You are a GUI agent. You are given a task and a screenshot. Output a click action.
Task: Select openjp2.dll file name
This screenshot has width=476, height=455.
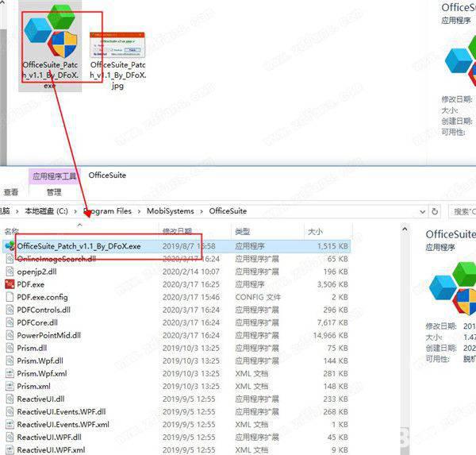(36, 272)
